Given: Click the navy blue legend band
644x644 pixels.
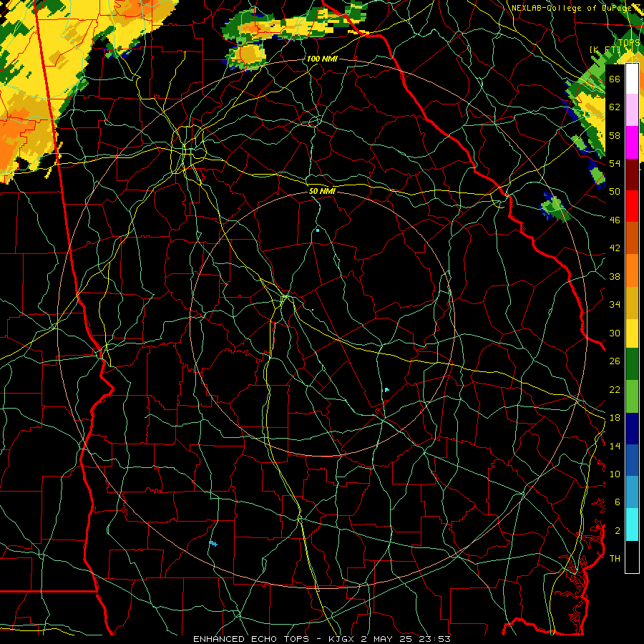Looking at the screenshot, I should click(632, 429).
